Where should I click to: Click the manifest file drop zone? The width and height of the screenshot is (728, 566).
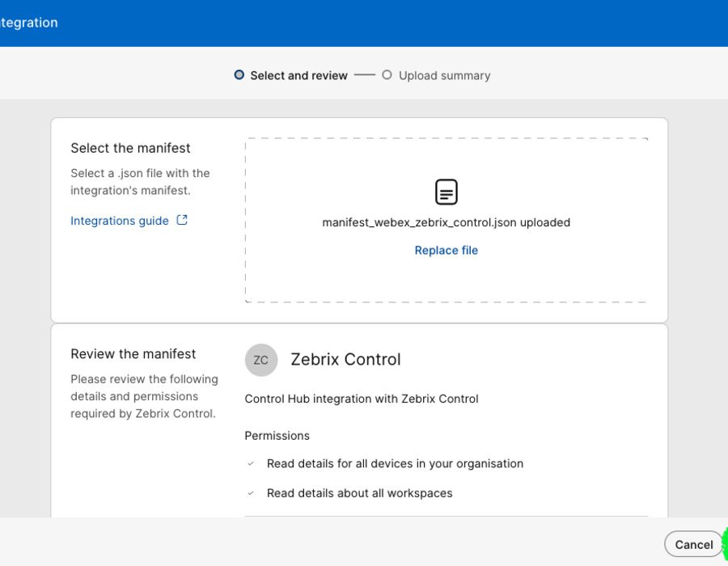(447, 220)
